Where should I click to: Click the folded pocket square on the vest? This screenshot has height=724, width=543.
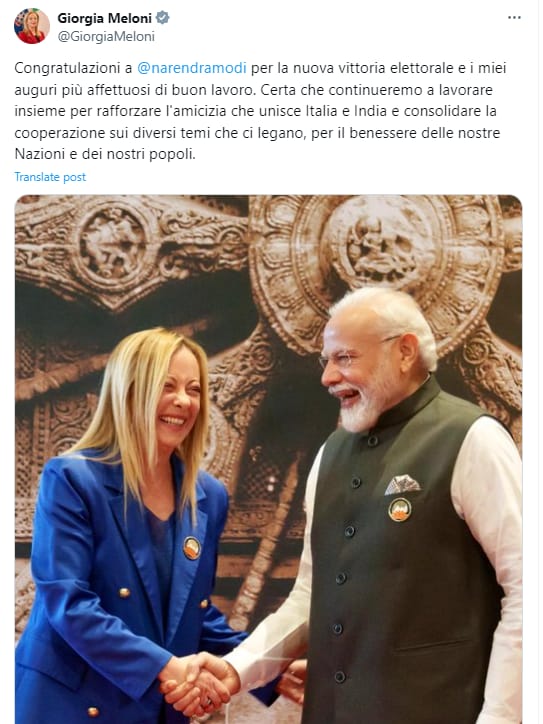[x=402, y=484]
